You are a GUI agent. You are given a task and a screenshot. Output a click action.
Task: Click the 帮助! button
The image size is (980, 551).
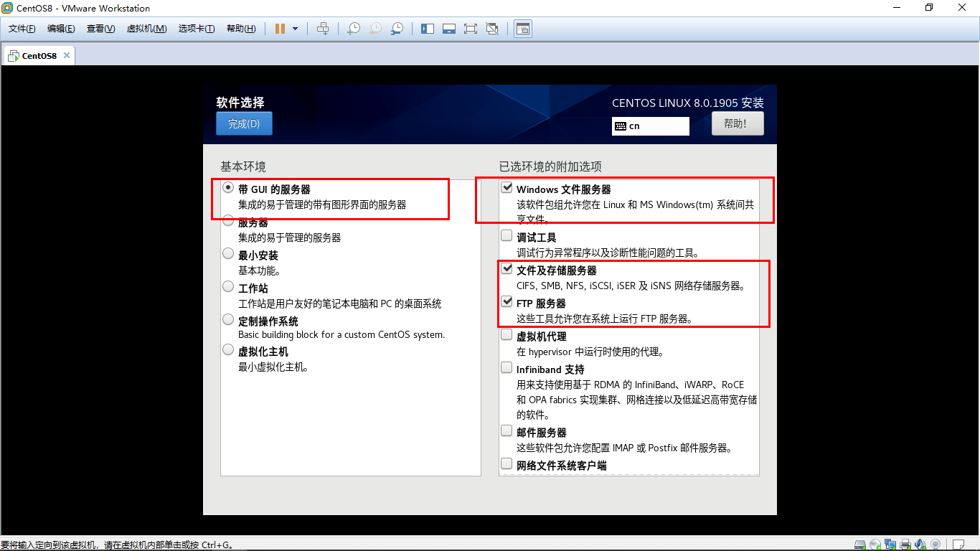click(x=738, y=123)
